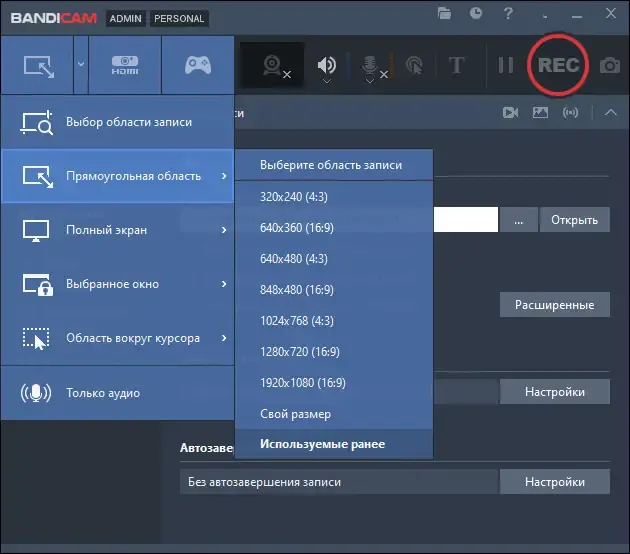
Task: Click the ADMIN label in title bar
Action: tap(126, 18)
